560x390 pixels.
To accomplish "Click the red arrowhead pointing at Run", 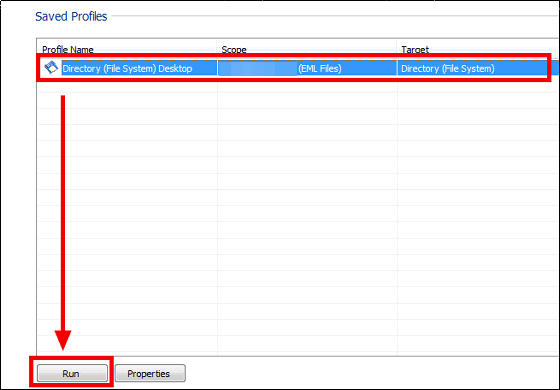I will (63, 340).
